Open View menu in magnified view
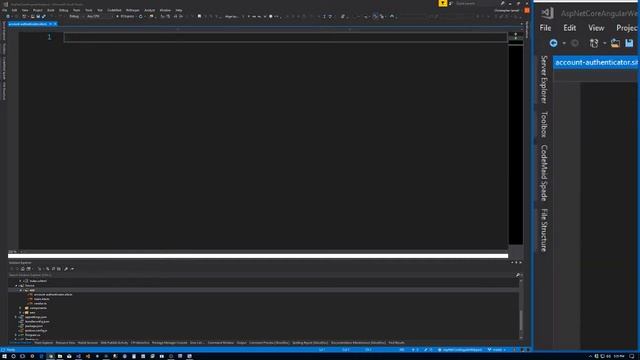Screen dimensions: 640x360 [x=596, y=28]
